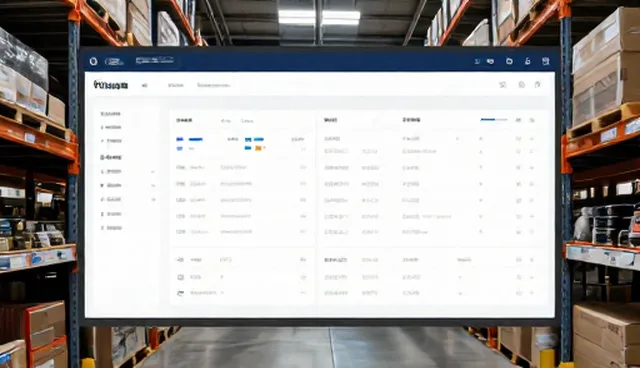Click the square outline icon in the left panel's lower rows
Viewport: 640px width, 368px height.
[180, 277]
